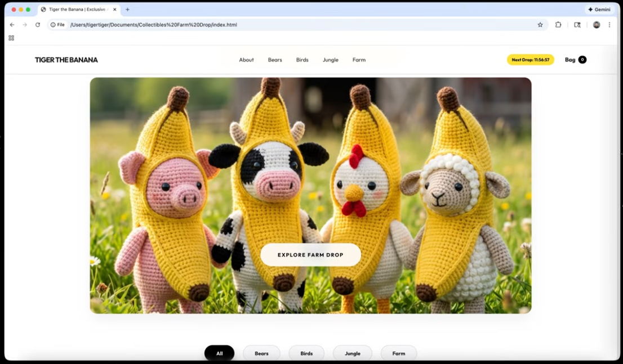623x364 pixels.
Task: Click the apps grid icon in bookmarks bar
Action: pyautogui.click(x=11, y=38)
